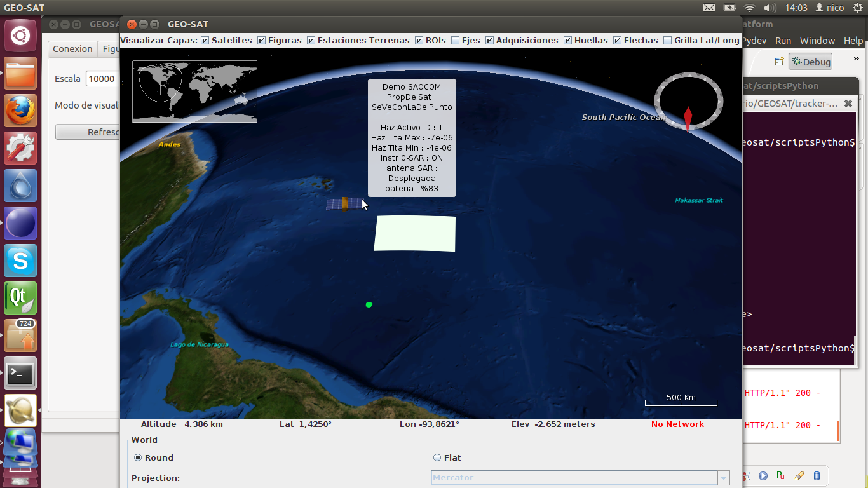The height and width of the screenshot is (488, 868).
Task: Click the satellite icon on the globe
Action: 344,204
